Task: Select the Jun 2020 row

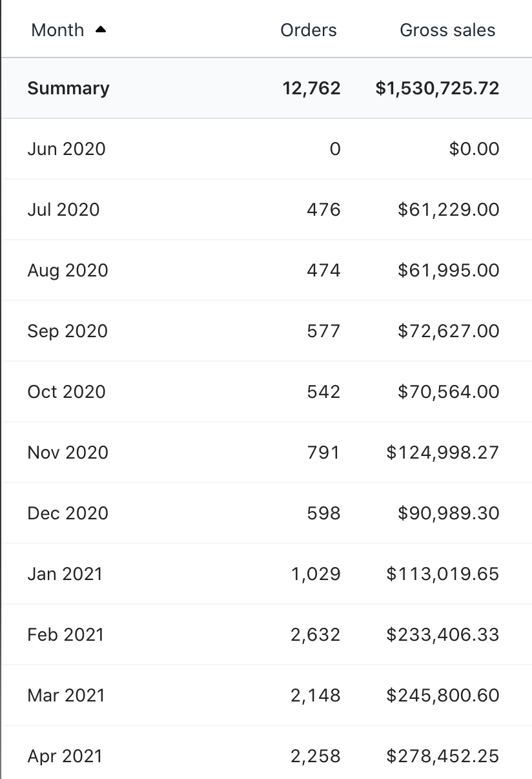Action: [x=66, y=149]
